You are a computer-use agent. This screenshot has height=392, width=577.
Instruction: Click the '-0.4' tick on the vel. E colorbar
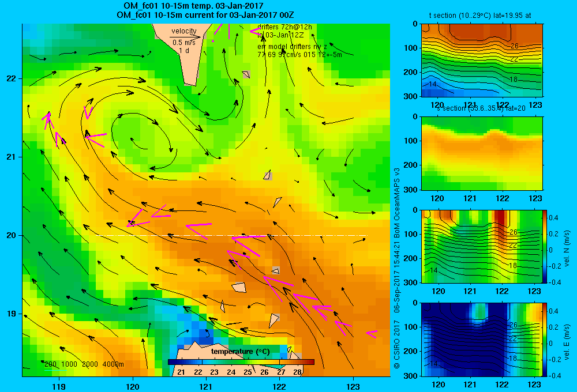(x=554, y=375)
